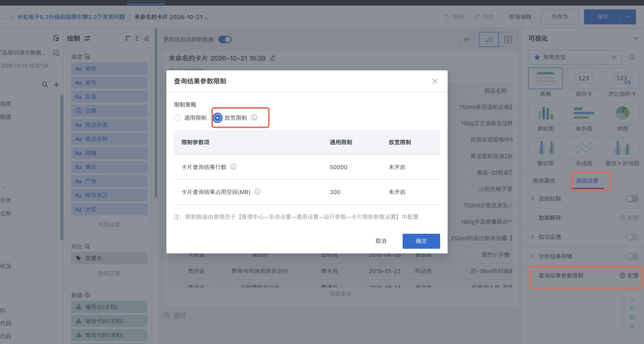Expand the 自由钻取 section
644x344 pixels.
tap(532, 199)
